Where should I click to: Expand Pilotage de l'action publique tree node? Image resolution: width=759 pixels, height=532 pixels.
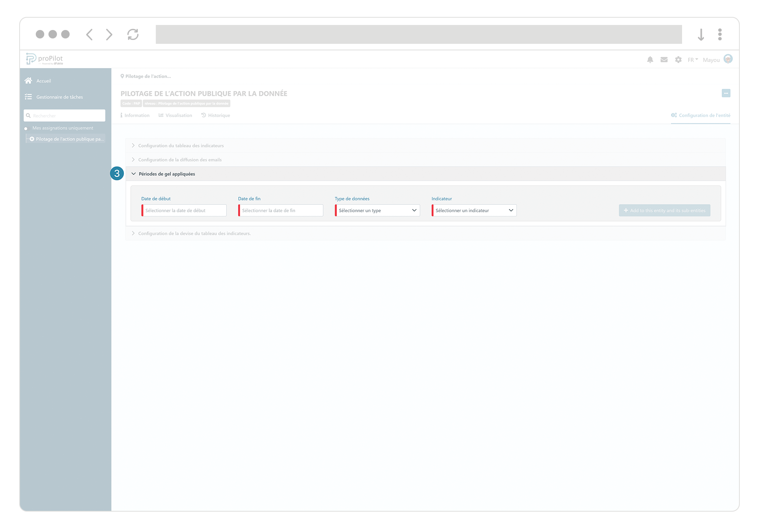(x=32, y=139)
